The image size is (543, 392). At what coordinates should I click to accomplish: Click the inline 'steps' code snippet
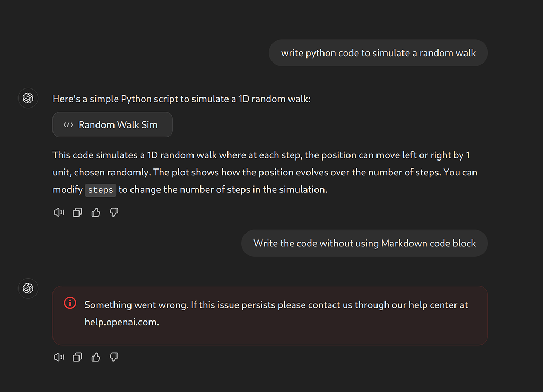pos(100,190)
